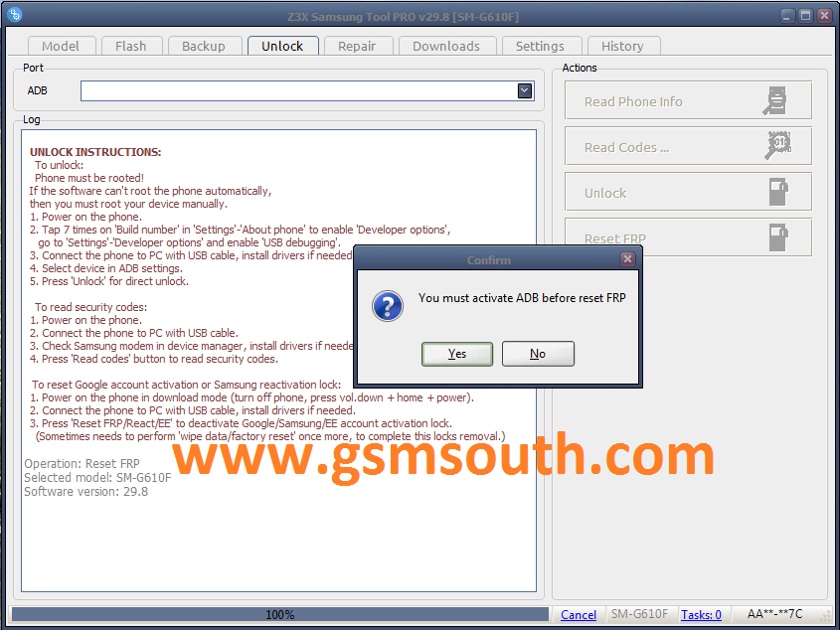Select the Unlock tab
This screenshot has width=840, height=630.
coord(282,46)
